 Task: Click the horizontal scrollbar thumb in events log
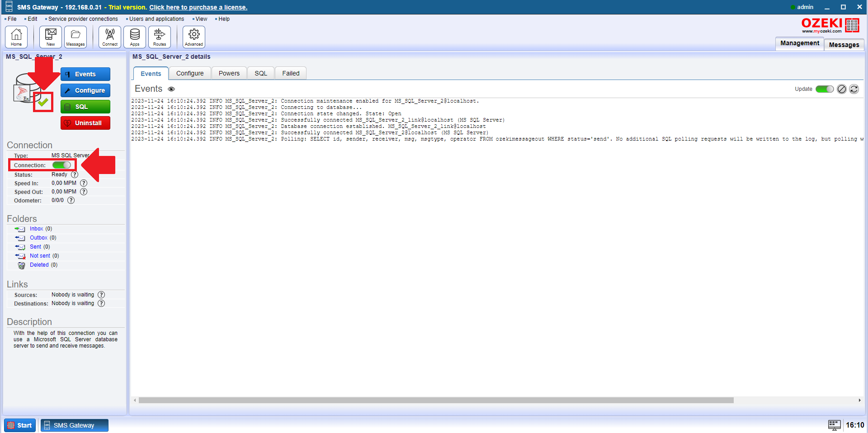coord(436,400)
